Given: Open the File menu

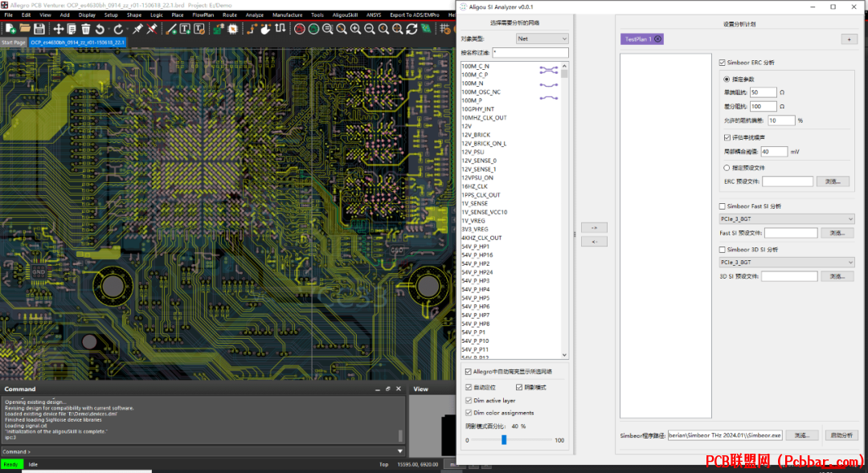Looking at the screenshot, I should point(9,15).
